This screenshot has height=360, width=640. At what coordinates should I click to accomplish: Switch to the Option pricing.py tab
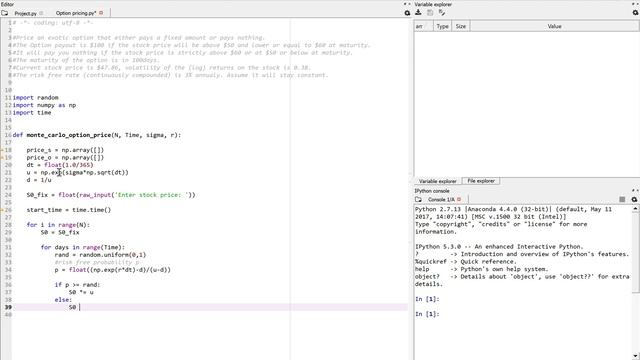coord(76,13)
